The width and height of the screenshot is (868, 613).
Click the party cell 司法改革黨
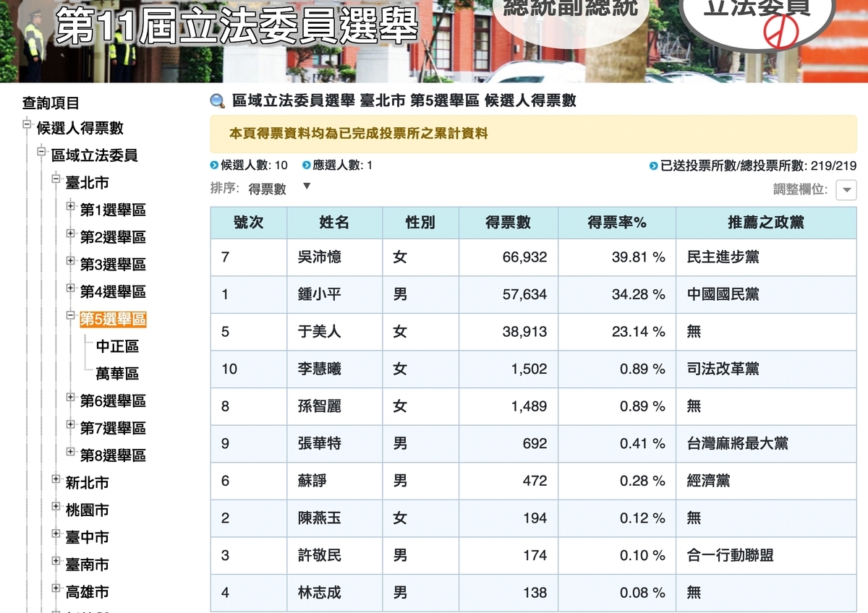coord(723,369)
